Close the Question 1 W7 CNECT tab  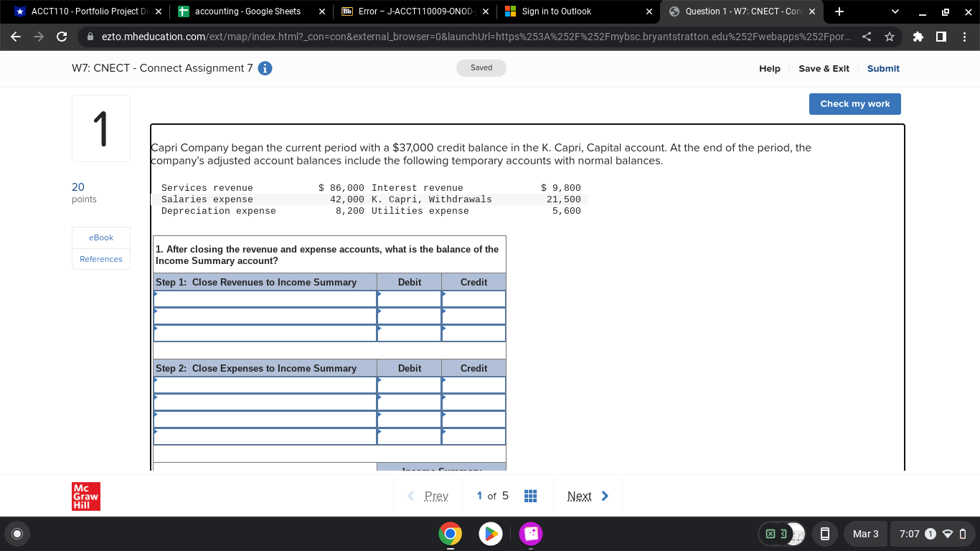click(812, 11)
